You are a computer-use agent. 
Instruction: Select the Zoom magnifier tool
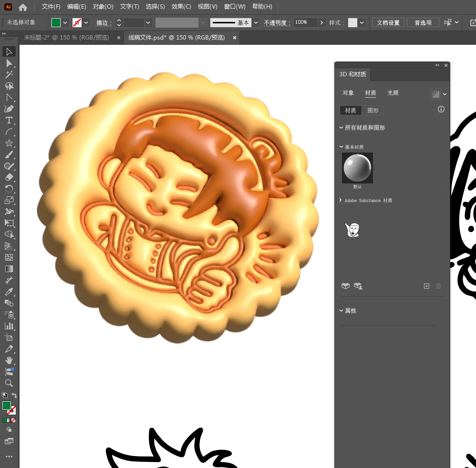pos(9,383)
